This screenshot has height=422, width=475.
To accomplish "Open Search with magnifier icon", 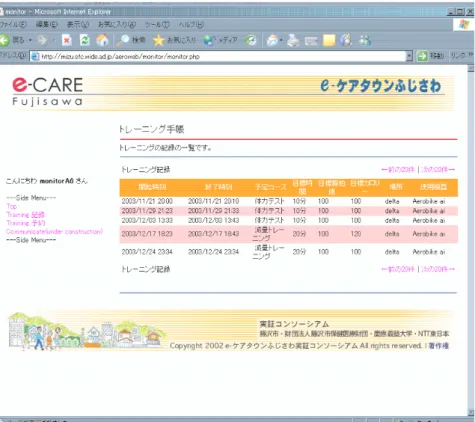I will click(x=123, y=41).
